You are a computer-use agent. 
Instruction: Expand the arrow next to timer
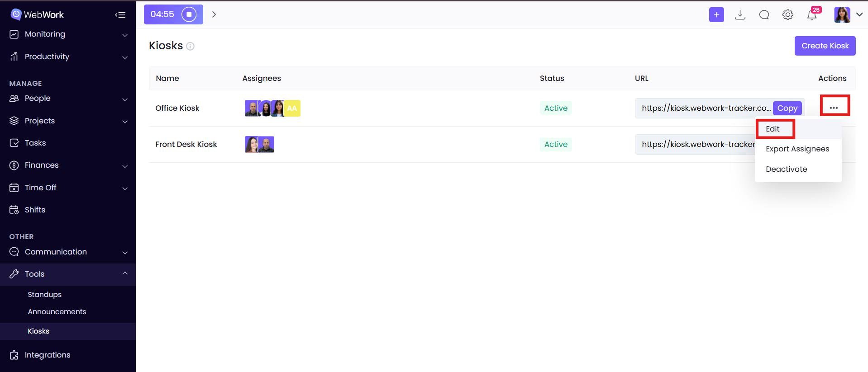point(214,14)
